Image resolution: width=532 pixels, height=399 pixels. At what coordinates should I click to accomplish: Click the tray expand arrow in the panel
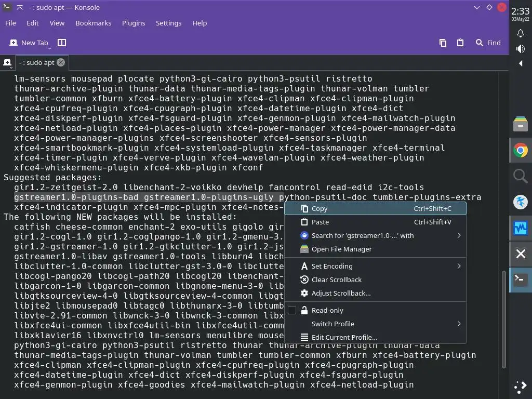[521, 63]
